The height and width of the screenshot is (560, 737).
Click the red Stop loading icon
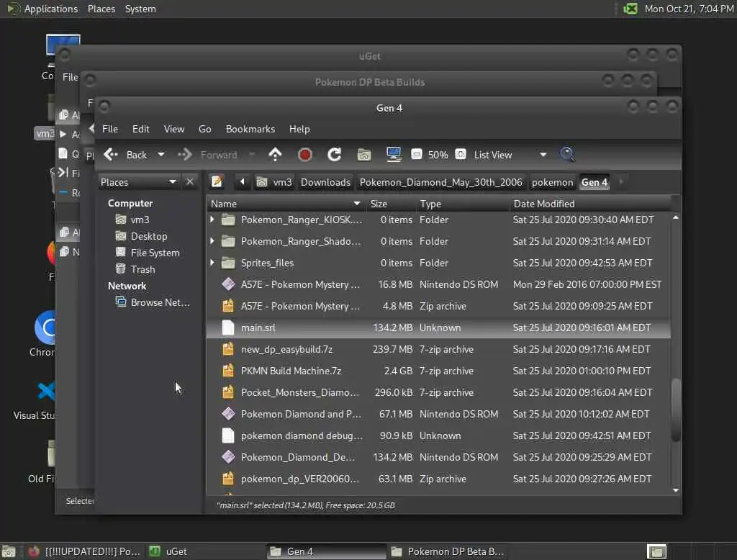305,155
